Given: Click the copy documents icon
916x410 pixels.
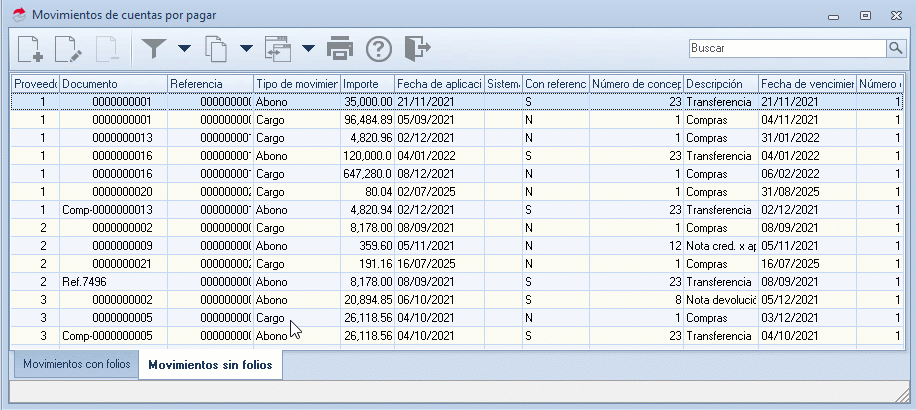Looking at the screenshot, I should click(x=215, y=48).
